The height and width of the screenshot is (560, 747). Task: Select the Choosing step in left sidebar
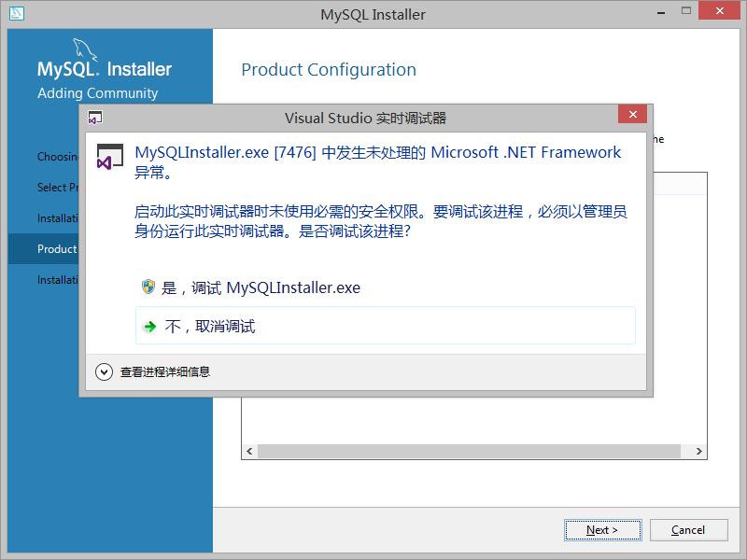pyautogui.click(x=58, y=157)
